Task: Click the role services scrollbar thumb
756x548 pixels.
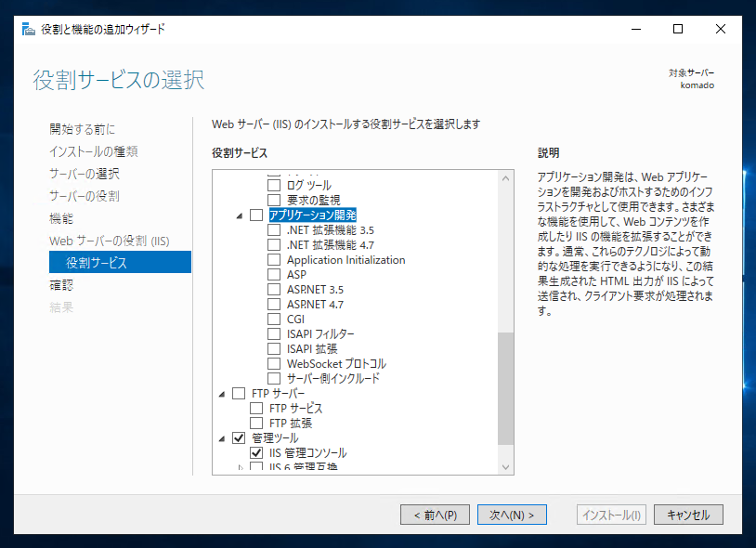Action: pos(506,388)
